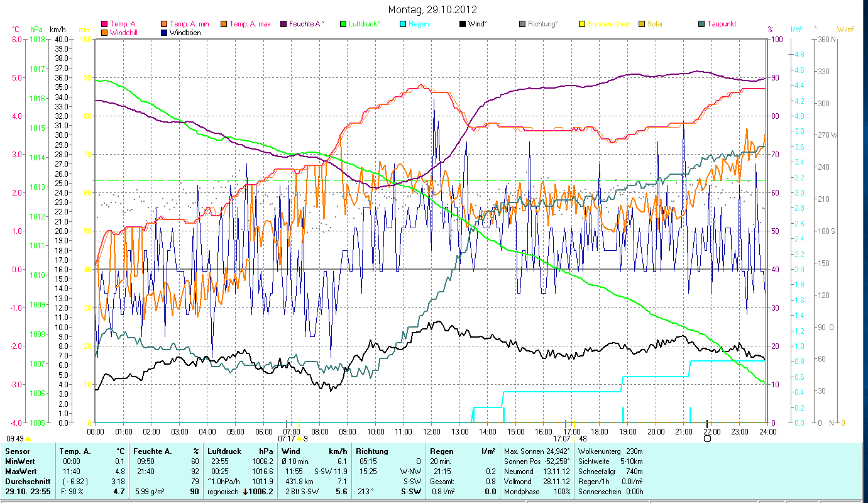Image resolution: width=868 pixels, height=503 pixels.
Task: Click the cyan Regen legend box
Action: [403, 25]
